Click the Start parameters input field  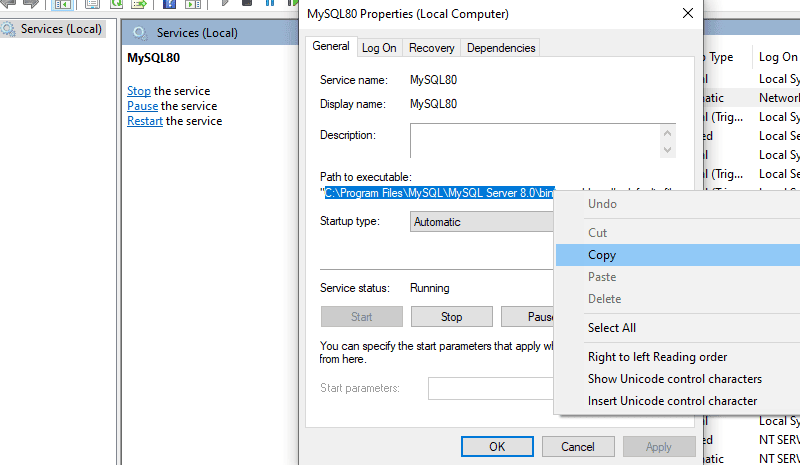point(491,389)
